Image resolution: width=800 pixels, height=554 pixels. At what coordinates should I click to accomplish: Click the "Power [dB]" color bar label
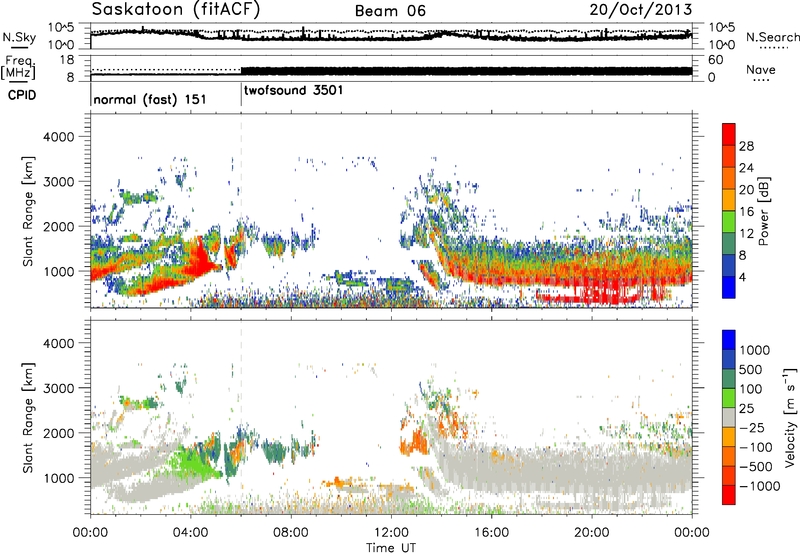click(764, 211)
